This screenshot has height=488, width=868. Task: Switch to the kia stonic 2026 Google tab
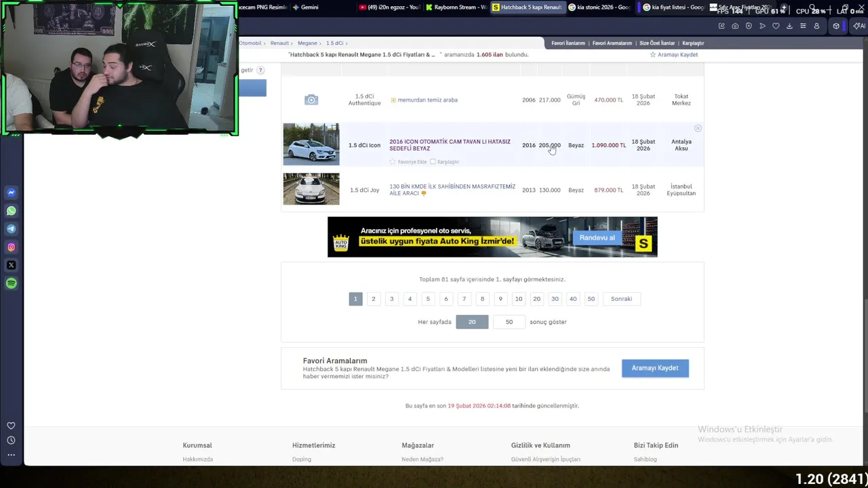(x=599, y=7)
